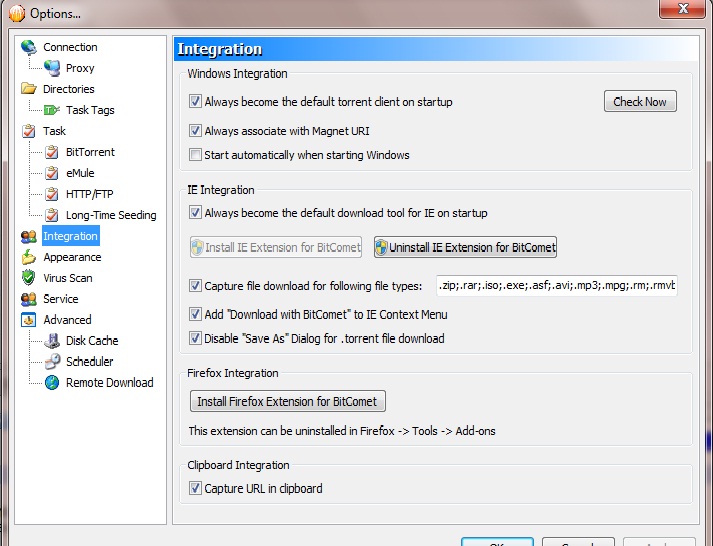Click the Advanced icon in sidebar
Screen dimensions: 713x546
coord(29,320)
